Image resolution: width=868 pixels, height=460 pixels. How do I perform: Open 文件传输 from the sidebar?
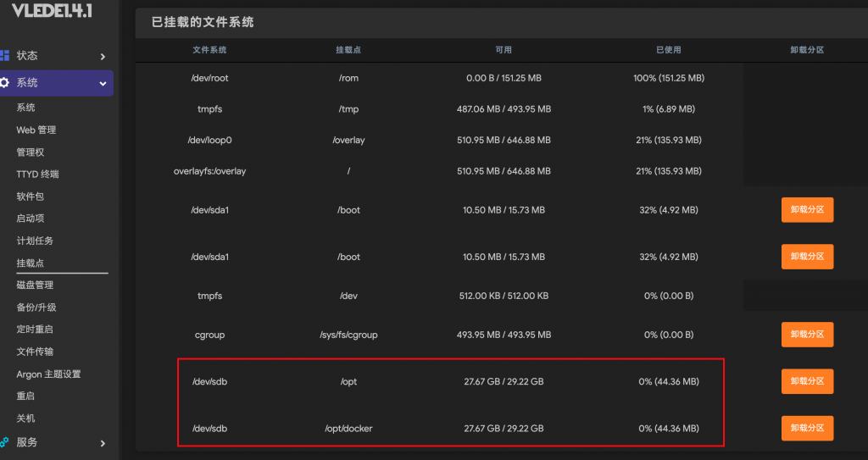pos(35,352)
